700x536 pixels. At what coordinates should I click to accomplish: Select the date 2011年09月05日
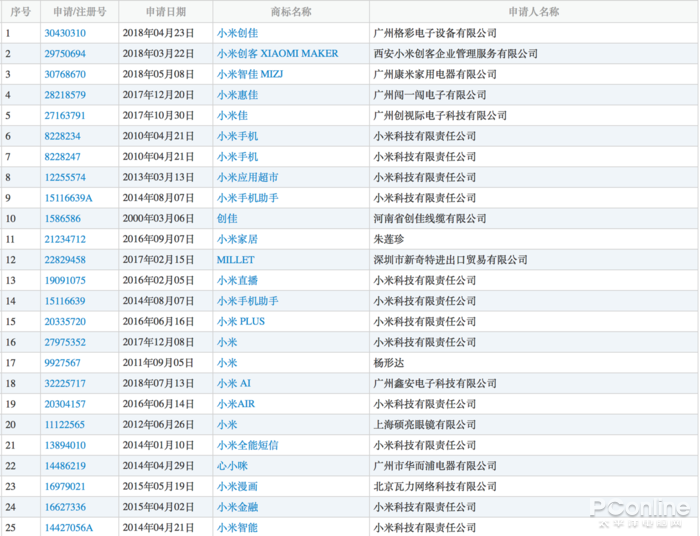[158, 363]
